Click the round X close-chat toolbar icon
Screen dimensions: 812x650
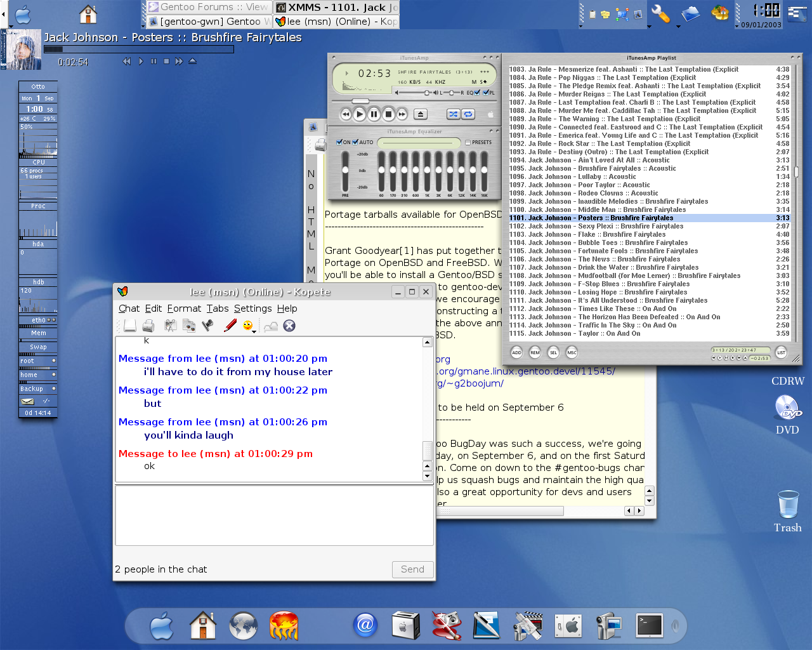pyautogui.click(x=289, y=326)
